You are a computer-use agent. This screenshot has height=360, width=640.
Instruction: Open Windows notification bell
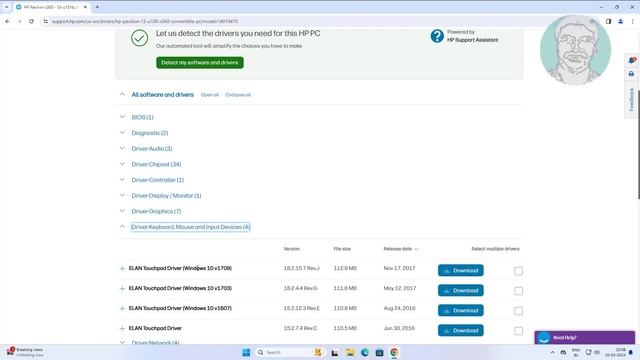pos(631,352)
